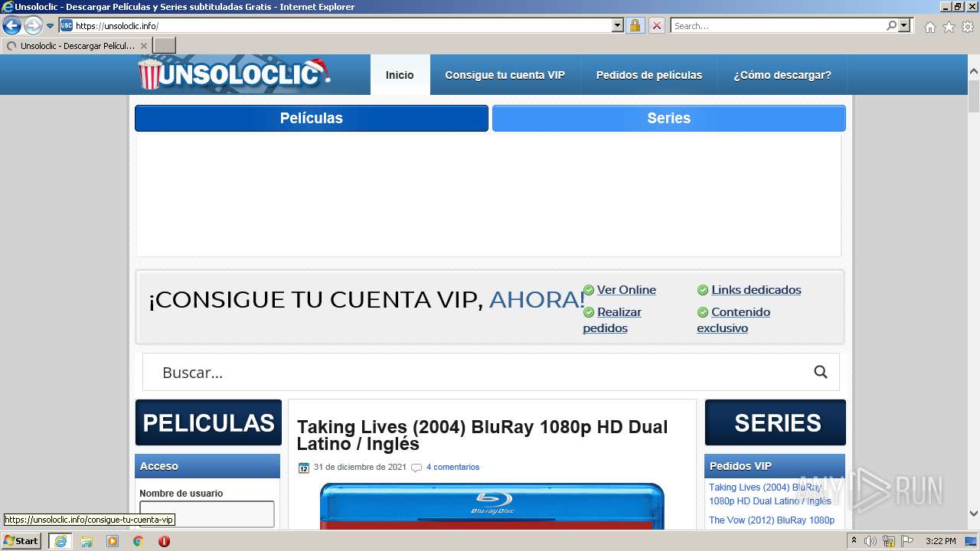Click the 3:22 PM clock
This screenshot has height=551, width=980.
(x=940, y=541)
